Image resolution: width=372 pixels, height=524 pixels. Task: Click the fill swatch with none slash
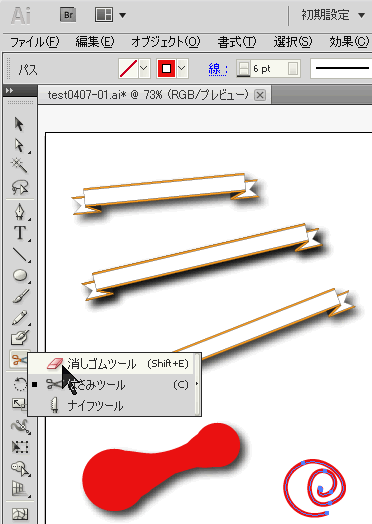coord(128,69)
